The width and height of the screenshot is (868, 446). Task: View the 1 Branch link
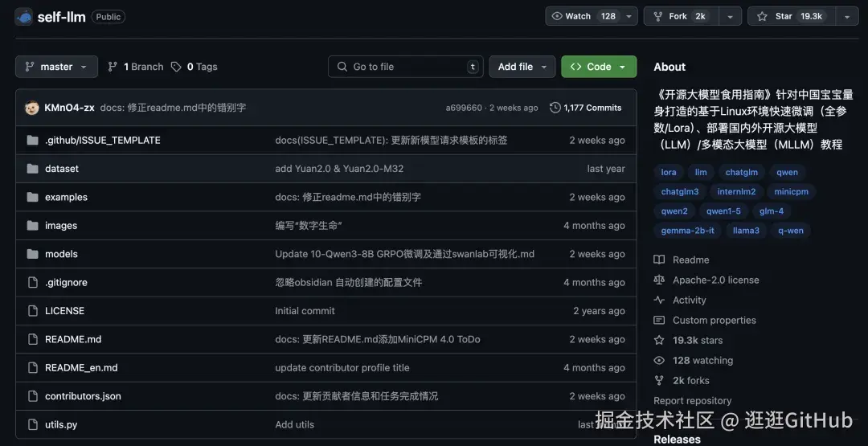[x=136, y=67]
